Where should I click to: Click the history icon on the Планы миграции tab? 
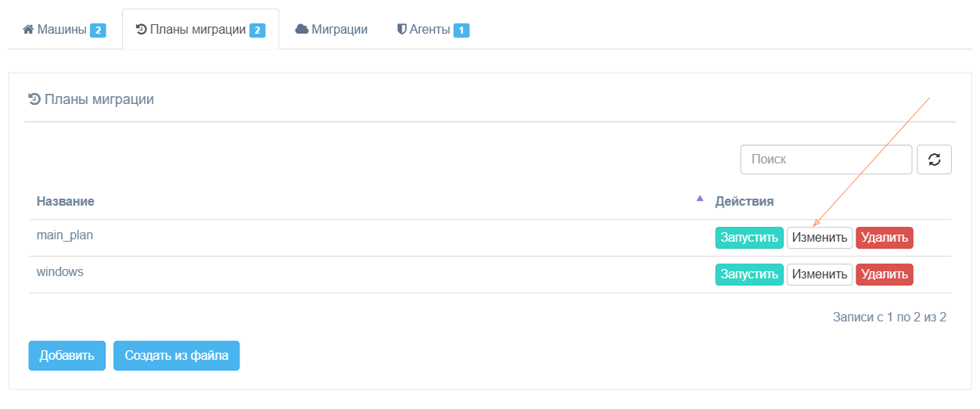141,30
